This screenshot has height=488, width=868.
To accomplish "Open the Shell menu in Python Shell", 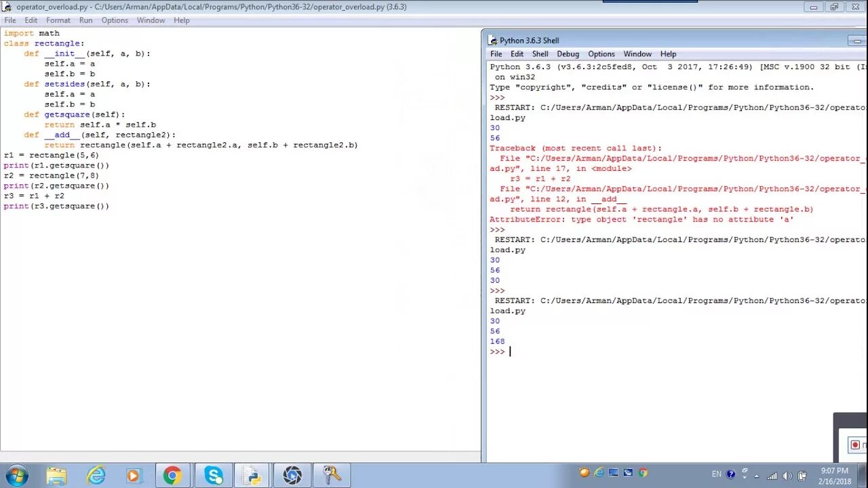I will 540,54.
